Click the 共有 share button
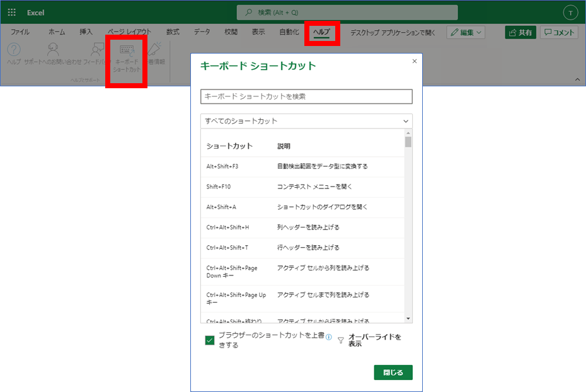The height and width of the screenshot is (392, 586). click(520, 33)
